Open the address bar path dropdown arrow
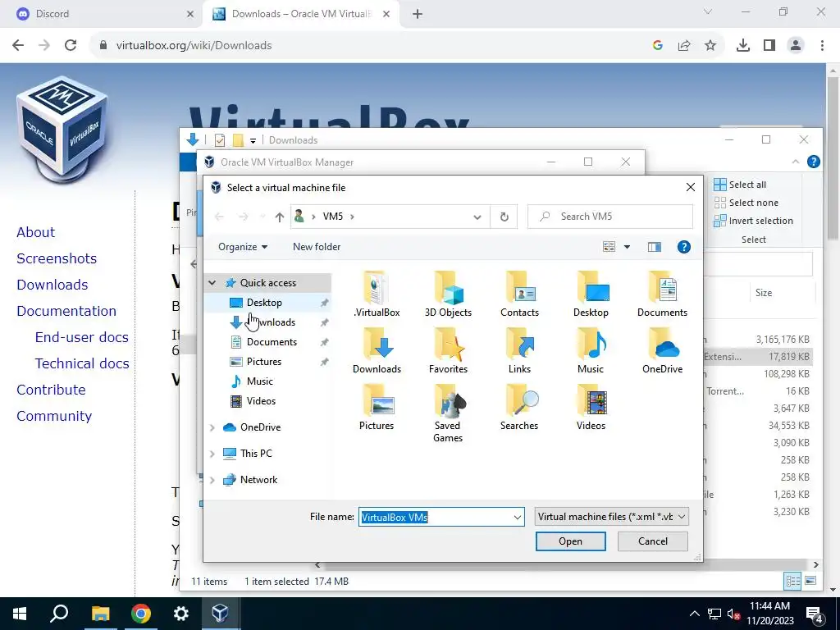Screen dimensions: 840x630 click(x=477, y=217)
